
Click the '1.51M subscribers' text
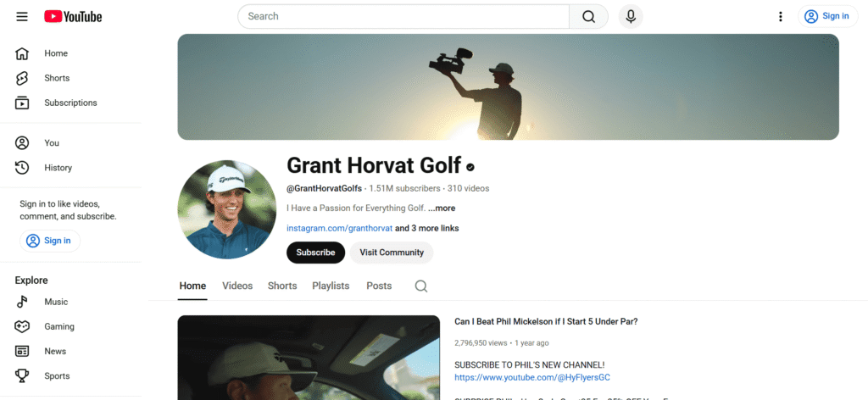coord(404,189)
